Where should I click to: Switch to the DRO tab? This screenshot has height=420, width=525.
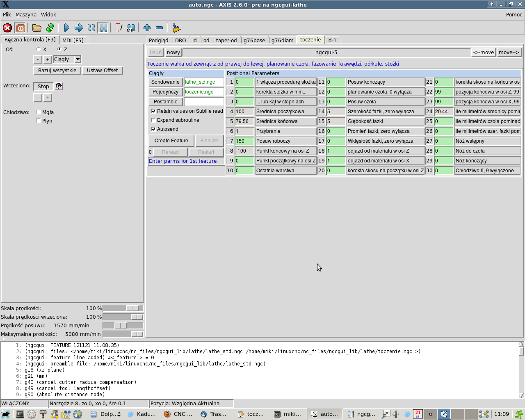180,40
